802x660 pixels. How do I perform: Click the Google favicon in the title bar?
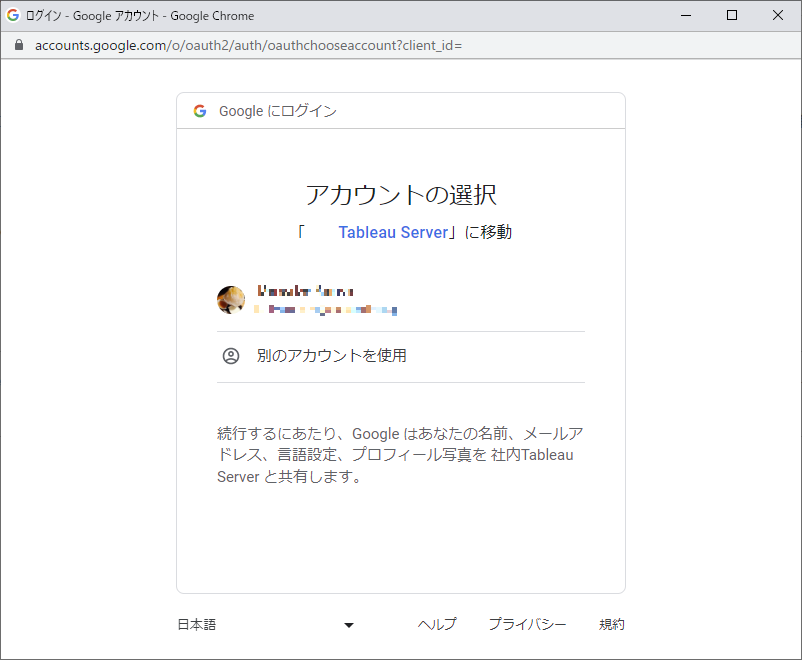pos(14,15)
